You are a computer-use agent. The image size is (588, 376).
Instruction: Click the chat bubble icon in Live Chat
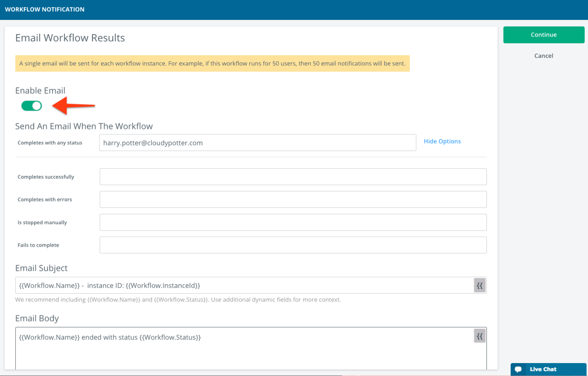pyautogui.click(x=518, y=369)
